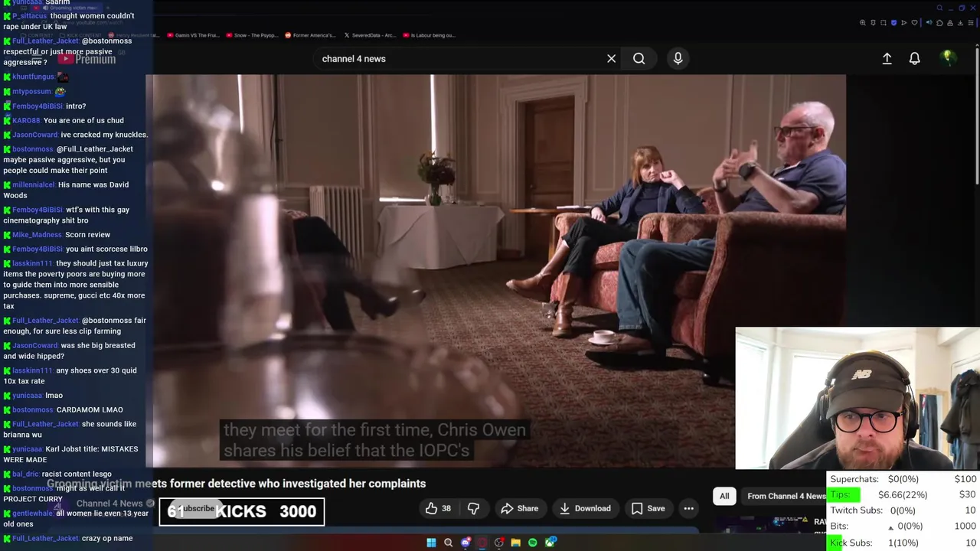Open the Windows Start menu
Image resolution: width=980 pixels, height=551 pixels.
coord(431,543)
